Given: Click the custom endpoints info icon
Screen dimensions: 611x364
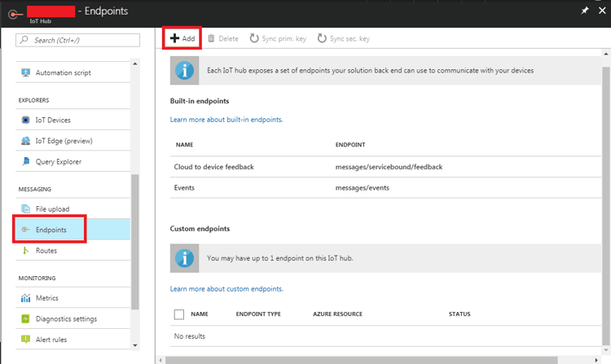Looking at the screenshot, I should [x=184, y=258].
